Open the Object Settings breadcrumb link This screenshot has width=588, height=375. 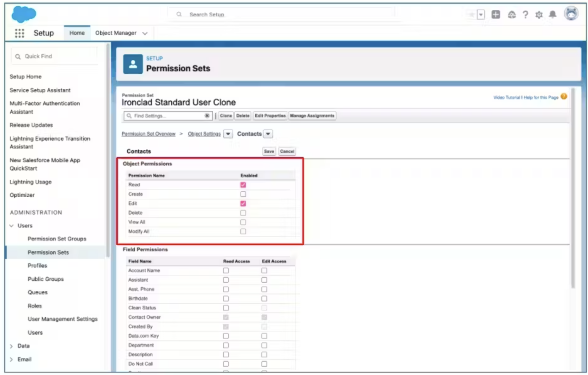204,134
